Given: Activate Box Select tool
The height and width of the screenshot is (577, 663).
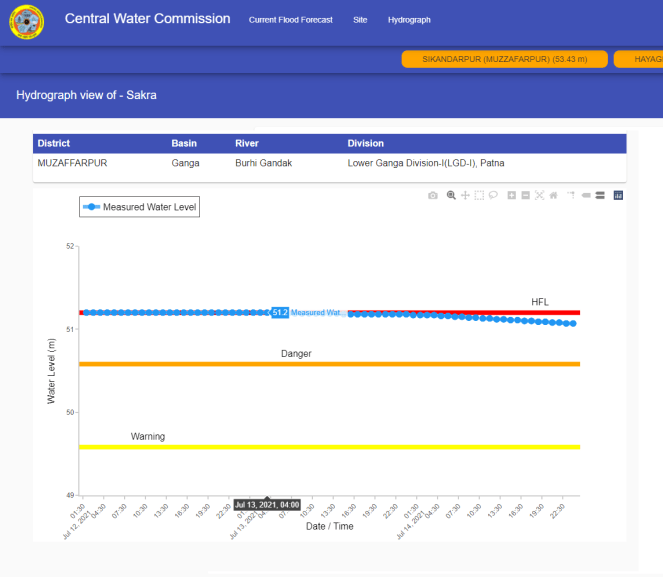Looking at the screenshot, I should (x=479, y=196).
